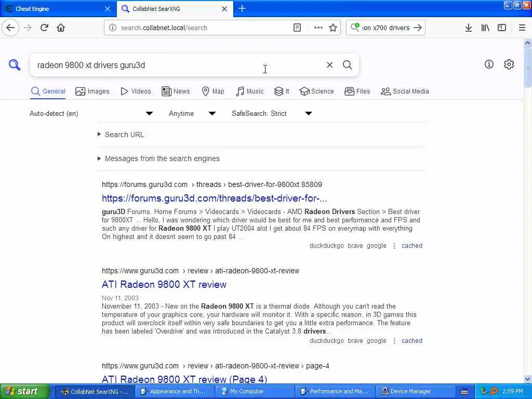Go back to the previous page
The image size is (532, 399).
pos(10,28)
